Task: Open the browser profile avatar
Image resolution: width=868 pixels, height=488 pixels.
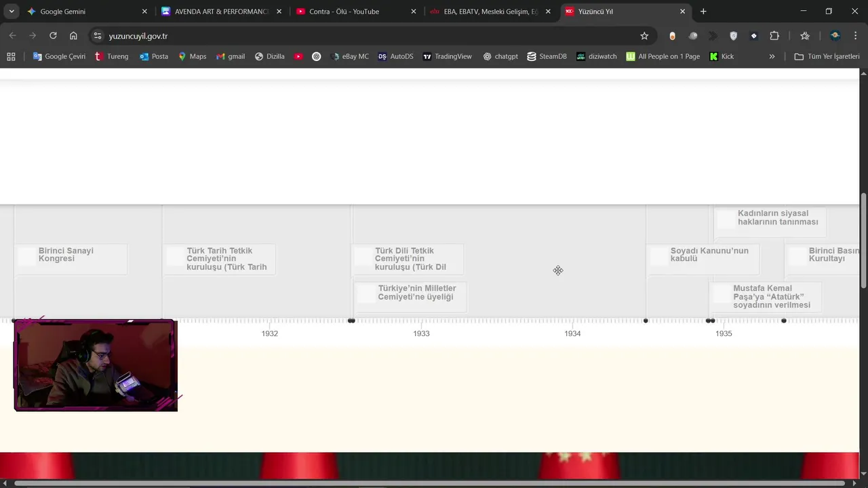Action: pos(835,36)
